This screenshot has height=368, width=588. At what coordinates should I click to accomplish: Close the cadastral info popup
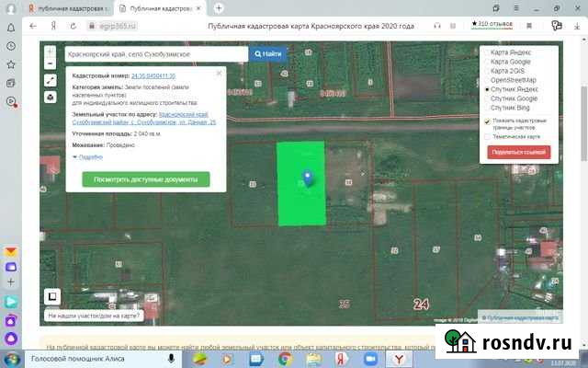(219, 74)
